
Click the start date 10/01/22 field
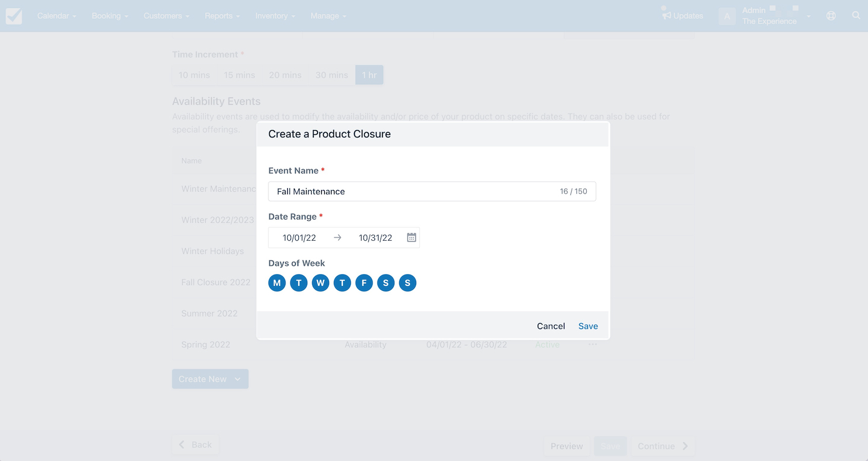coord(299,238)
